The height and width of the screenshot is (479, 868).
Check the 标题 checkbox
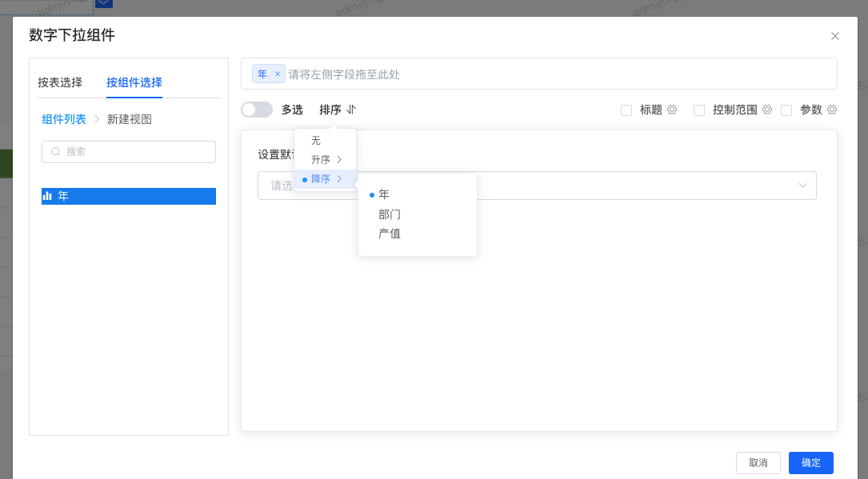coord(626,110)
